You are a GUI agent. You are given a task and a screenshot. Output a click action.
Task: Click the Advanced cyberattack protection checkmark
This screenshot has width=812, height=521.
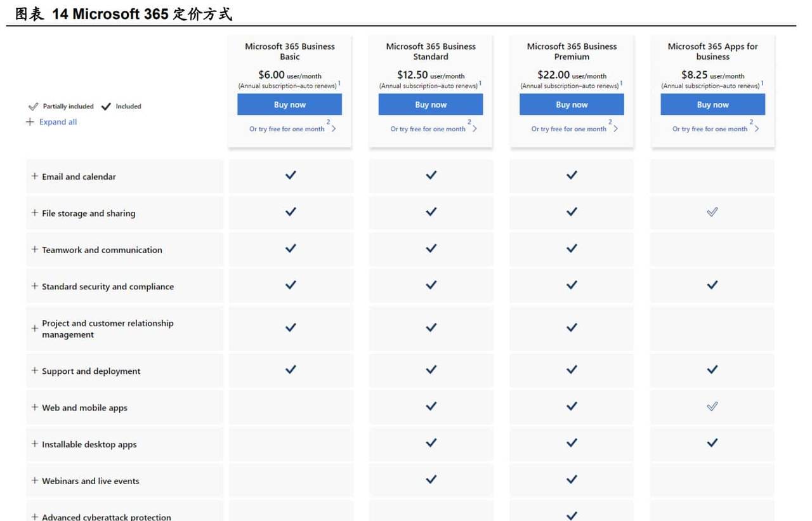pyautogui.click(x=571, y=515)
